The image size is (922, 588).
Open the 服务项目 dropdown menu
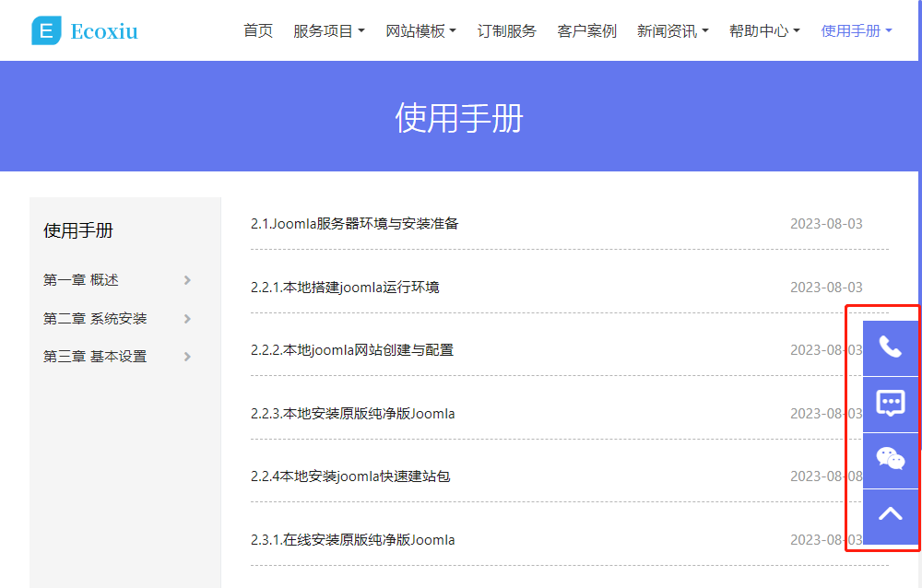coord(328,31)
